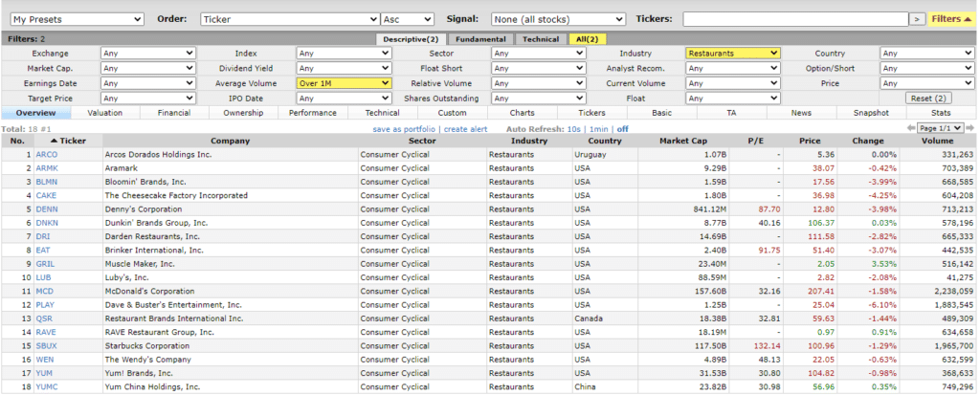This screenshot has height=395, width=980.
Task: Click save as portfolio link
Action: coord(404,129)
